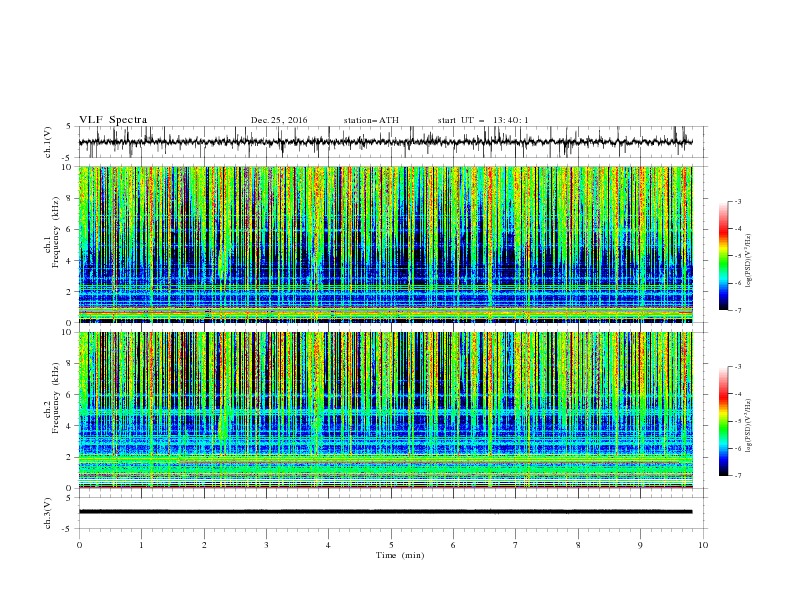This screenshot has width=792, height=612.
Task: Click the ch.2 frequency axis tick '6'
Action: [69, 394]
